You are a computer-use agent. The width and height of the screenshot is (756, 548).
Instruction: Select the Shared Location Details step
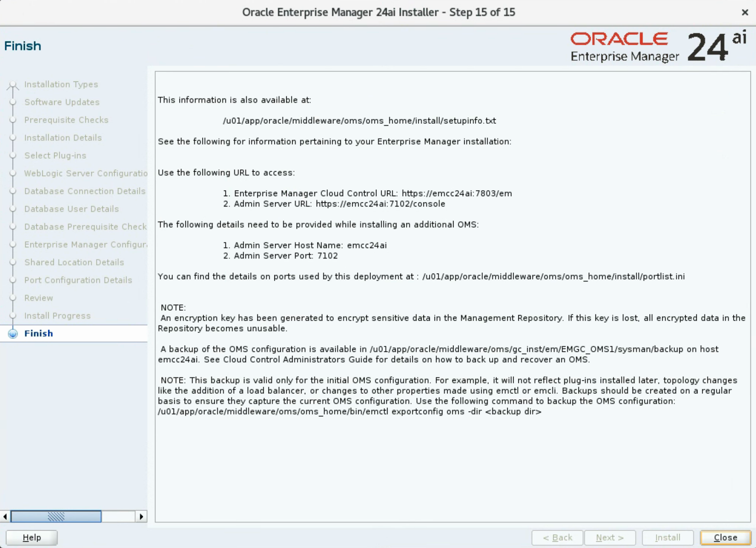tap(74, 262)
